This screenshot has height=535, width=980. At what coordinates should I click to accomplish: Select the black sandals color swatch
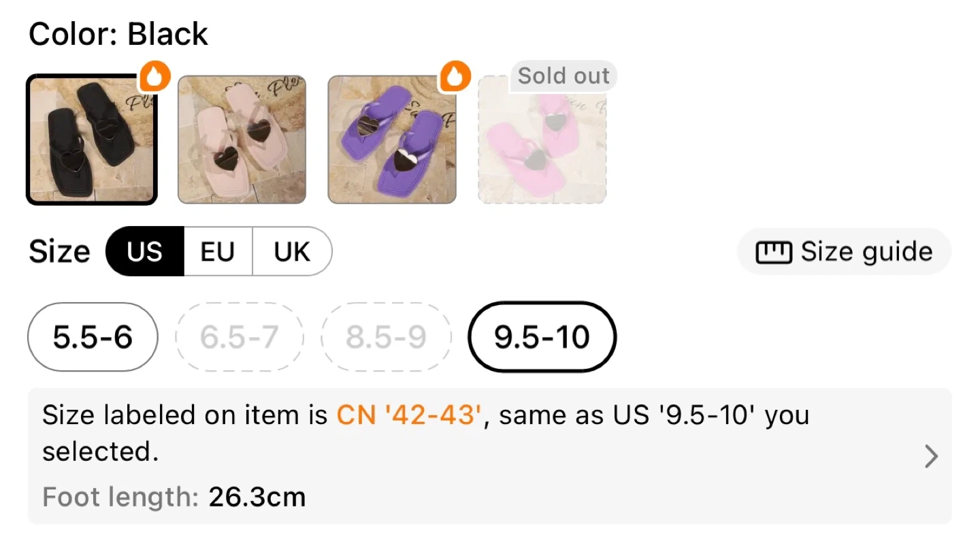coord(92,140)
